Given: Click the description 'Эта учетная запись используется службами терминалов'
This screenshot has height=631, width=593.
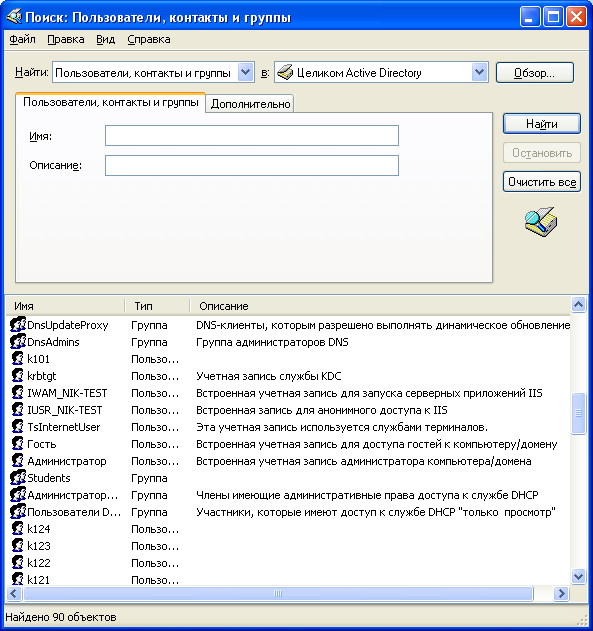Looking at the screenshot, I should pyautogui.click(x=342, y=427).
